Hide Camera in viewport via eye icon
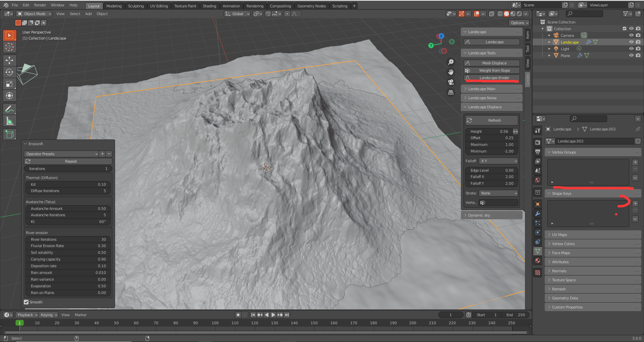The width and height of the screenshot is (644, 342). [631, 35]
